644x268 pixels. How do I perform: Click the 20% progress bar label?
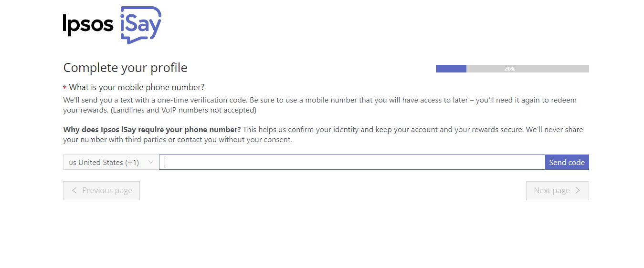pos(510,69)
